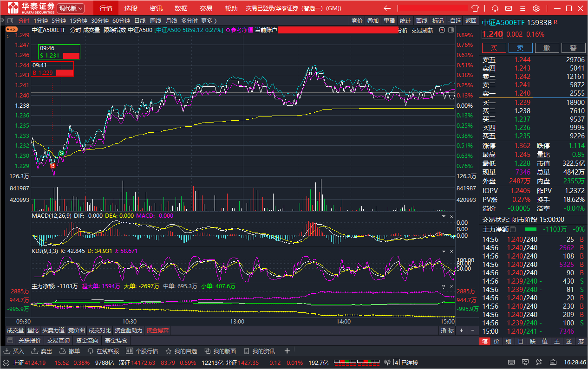Open online customer service headset icon
This screenshot has width=588, height=369.
(x=495, y=8)
